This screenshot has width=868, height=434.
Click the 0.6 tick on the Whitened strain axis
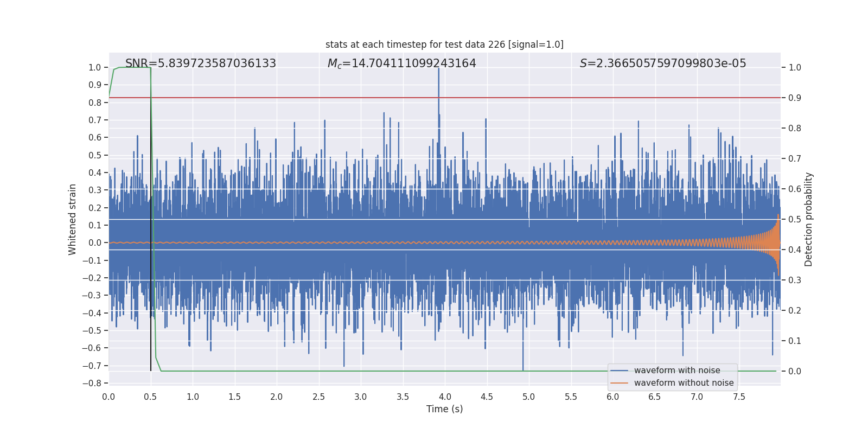point(95,137)
